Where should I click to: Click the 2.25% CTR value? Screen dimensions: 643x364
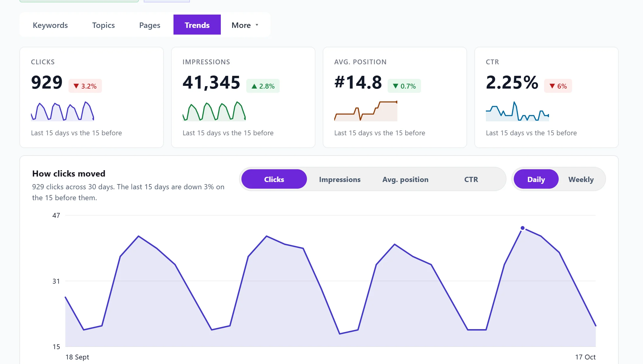[512, 82]
